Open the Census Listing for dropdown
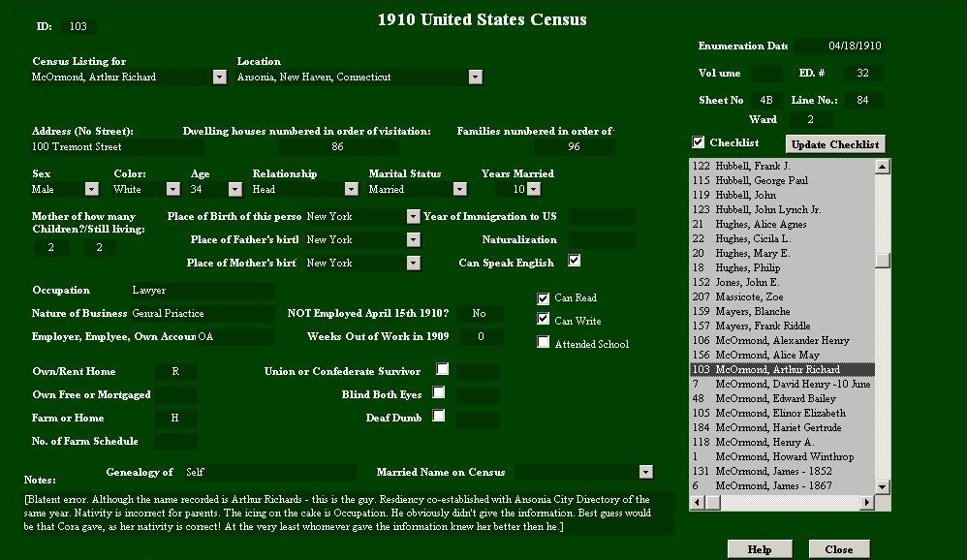The height and width of the screenshot is (560, 967). 220,78
